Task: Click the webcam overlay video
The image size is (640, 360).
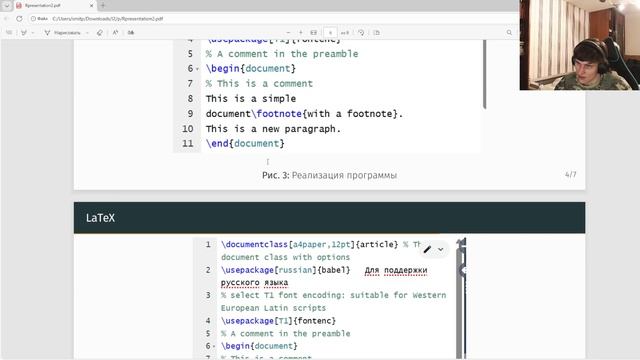Action: (x=580, y=45)
